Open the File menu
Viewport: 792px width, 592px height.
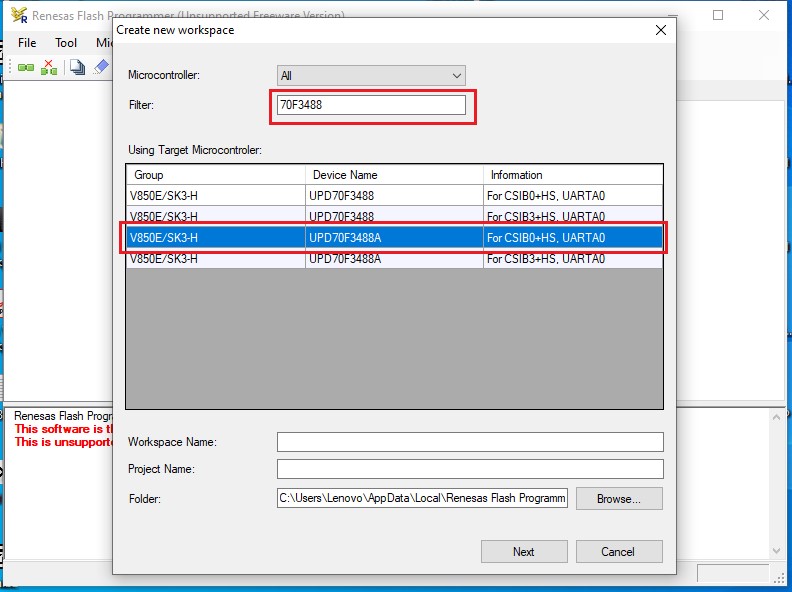[27, 43]
